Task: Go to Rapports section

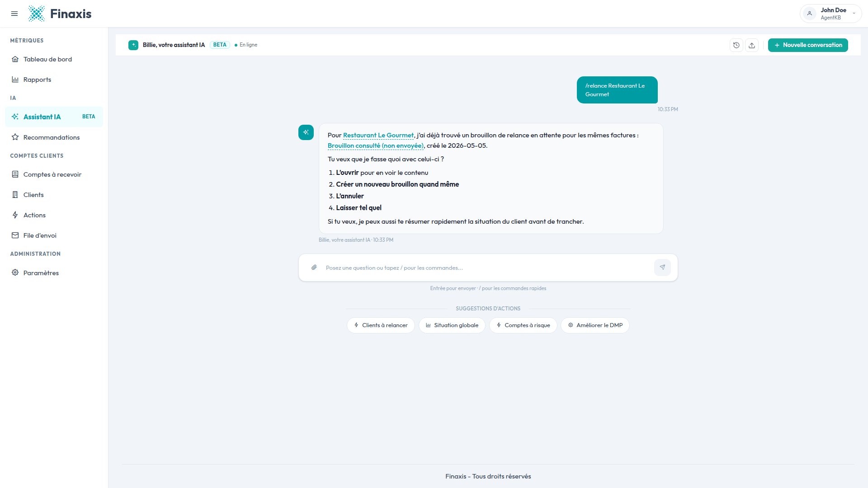Action: [x=54, y=80]
